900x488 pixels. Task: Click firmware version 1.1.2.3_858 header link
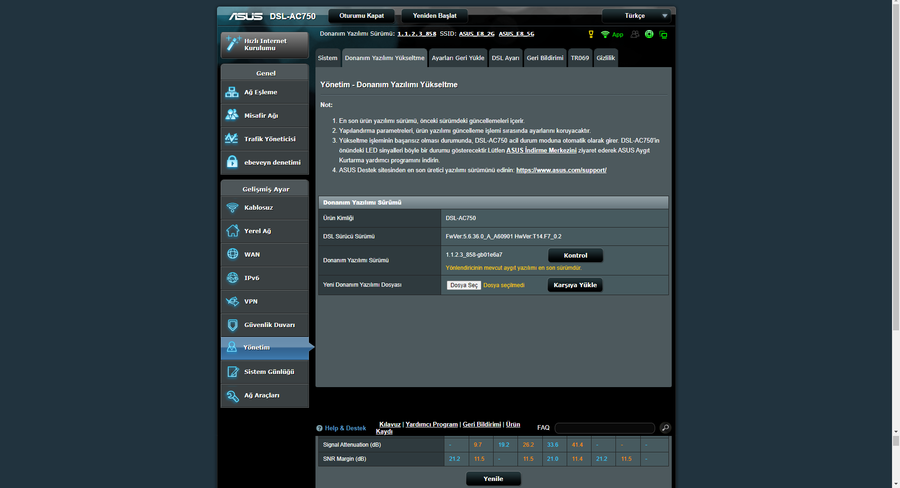417,34
